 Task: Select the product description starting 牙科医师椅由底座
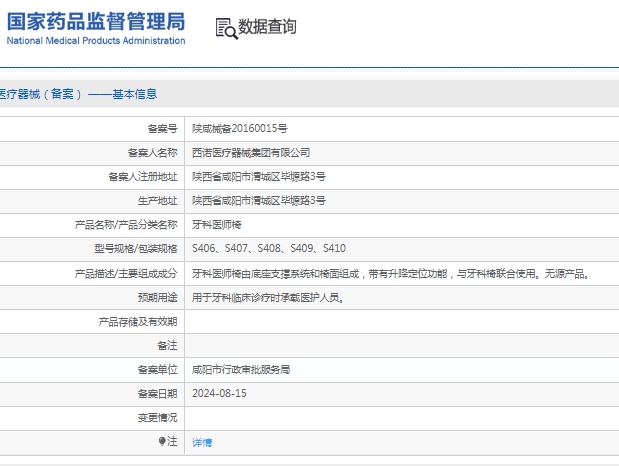pyautogui.click(x=391, y=273)
